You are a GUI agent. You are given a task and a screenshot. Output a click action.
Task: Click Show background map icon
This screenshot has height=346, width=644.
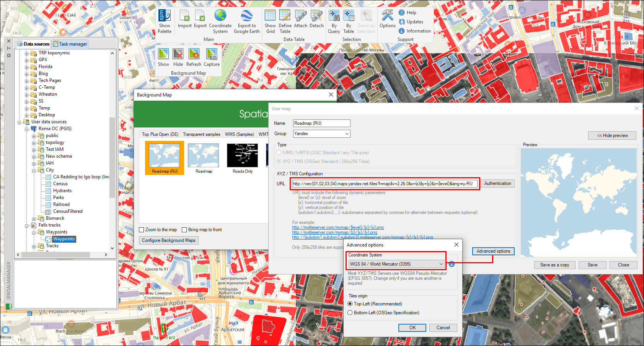(x=163, y=54)
